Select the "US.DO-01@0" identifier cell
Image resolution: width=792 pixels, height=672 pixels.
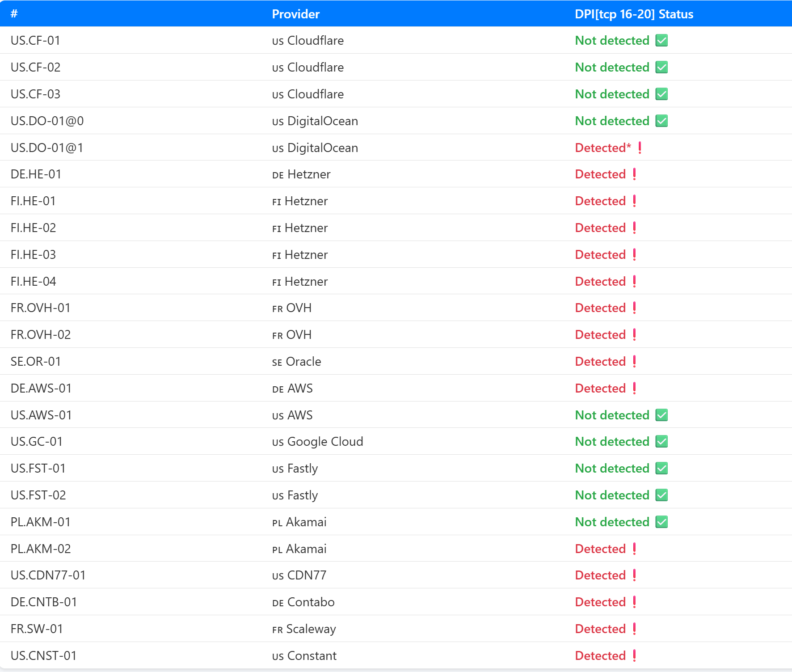point(47,121)
